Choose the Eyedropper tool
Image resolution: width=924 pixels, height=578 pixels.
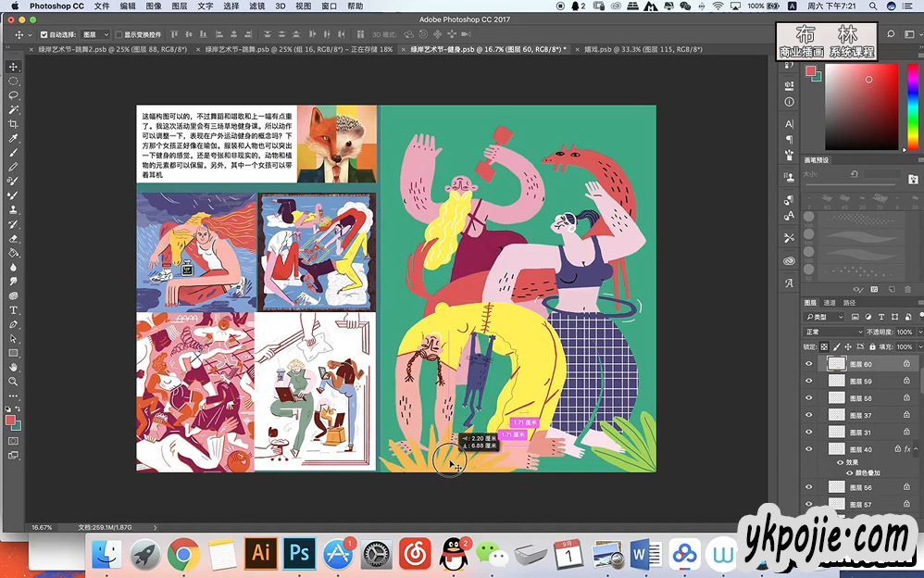click(14, 138)
